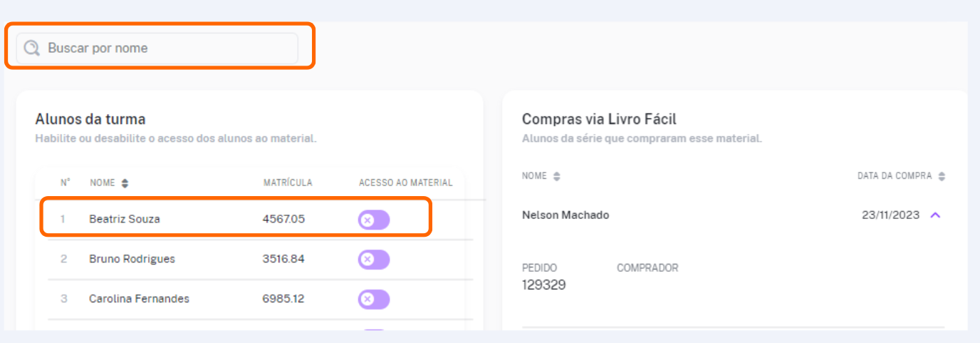Viewport: 980px width, 343px height.
Task: Click matrícula 4567.05 for Beatriz Souza
Action: point(283,220)
